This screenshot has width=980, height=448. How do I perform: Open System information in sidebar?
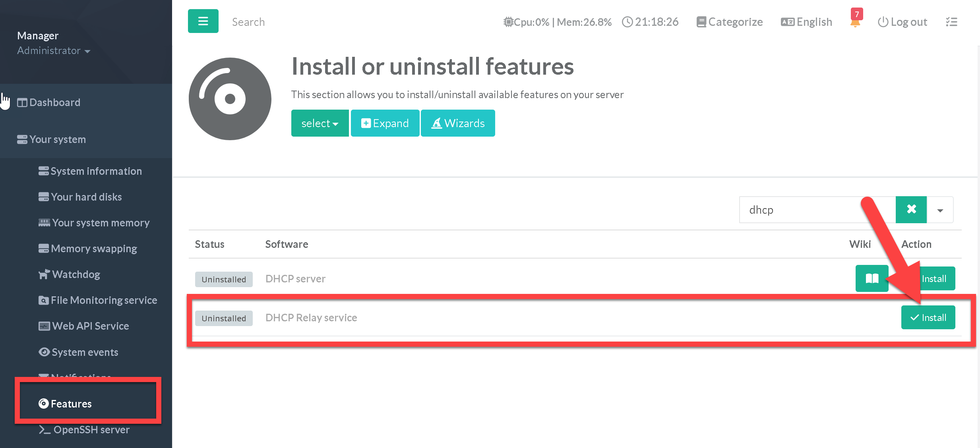click(x=96, y=171)
